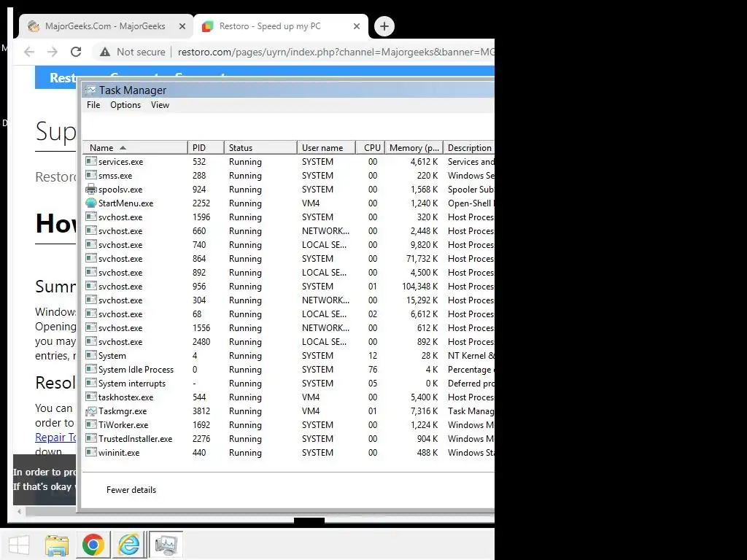Click the StartMenu.exe globe icon
The height and width of the screenshot is (560, 747).
pos(91,203)
